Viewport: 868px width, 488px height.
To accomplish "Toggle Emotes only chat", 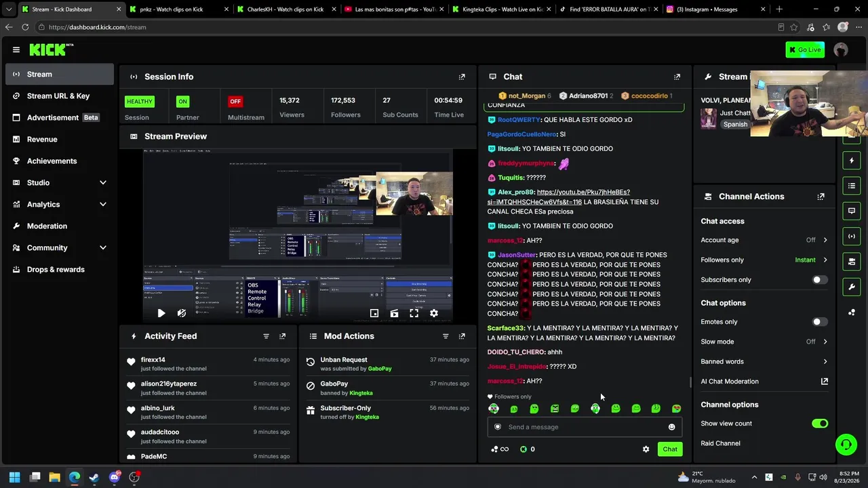I will click(x=820, y=322).
